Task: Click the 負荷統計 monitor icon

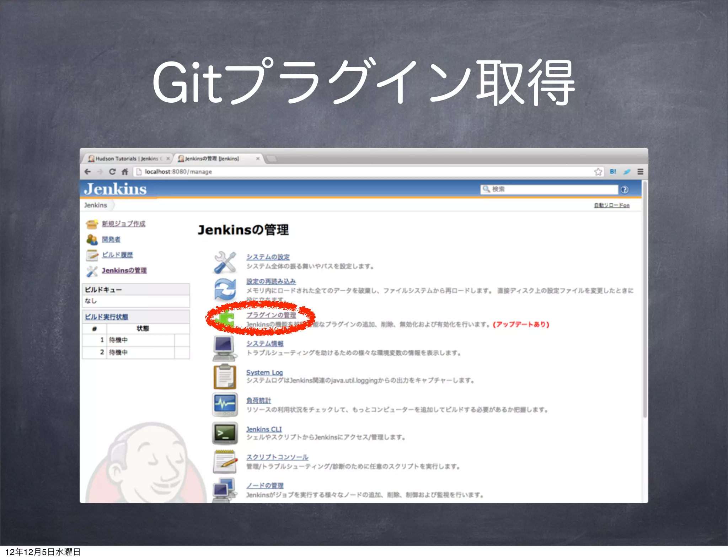Action: point(225,405)
